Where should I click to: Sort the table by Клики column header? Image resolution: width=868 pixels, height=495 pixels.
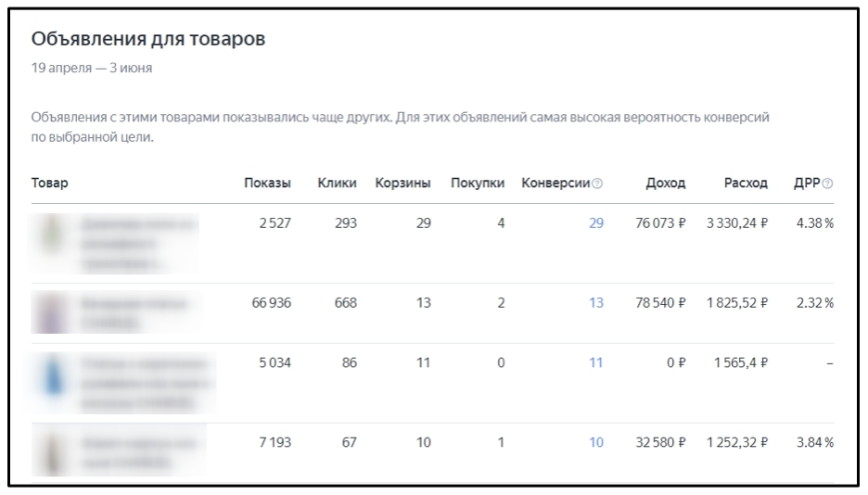coord(338,183)
